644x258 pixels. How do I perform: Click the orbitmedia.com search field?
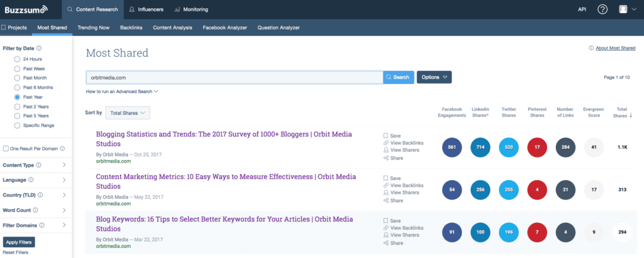point(235,77)
